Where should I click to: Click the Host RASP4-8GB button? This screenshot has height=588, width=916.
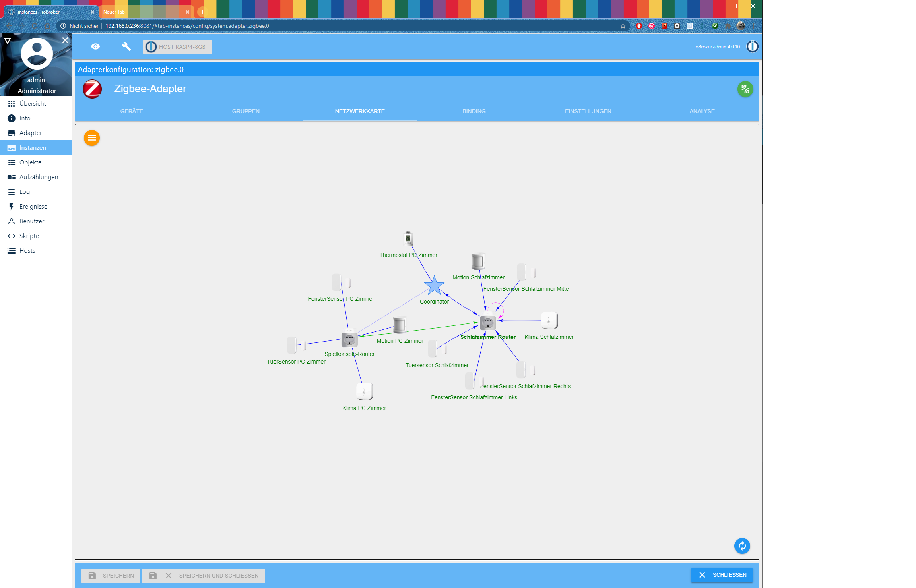(177, 47)
